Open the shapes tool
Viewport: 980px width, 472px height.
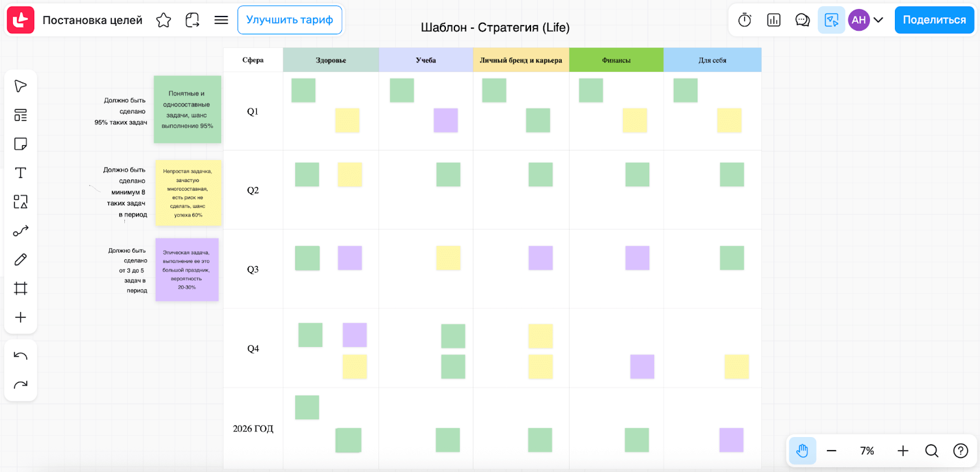coord(20,202)
